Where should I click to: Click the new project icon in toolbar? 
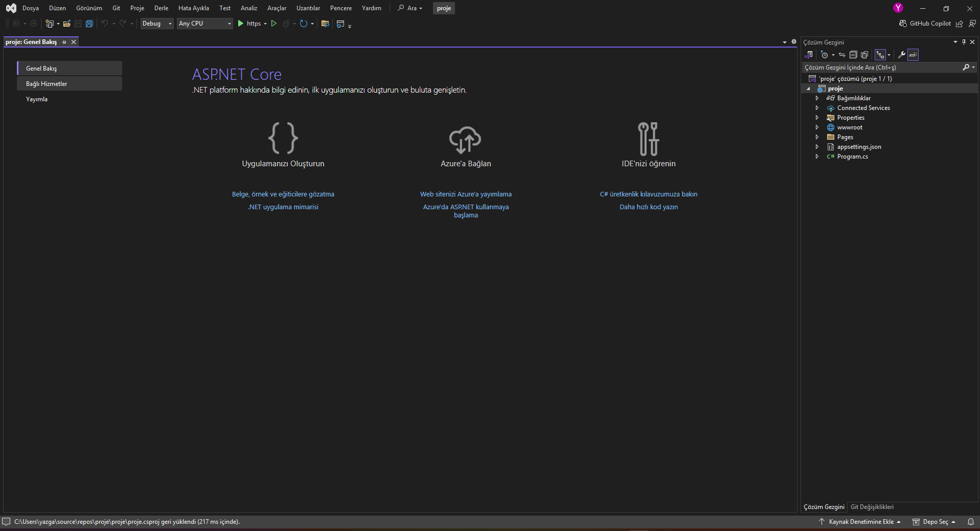tap(50, 24)
